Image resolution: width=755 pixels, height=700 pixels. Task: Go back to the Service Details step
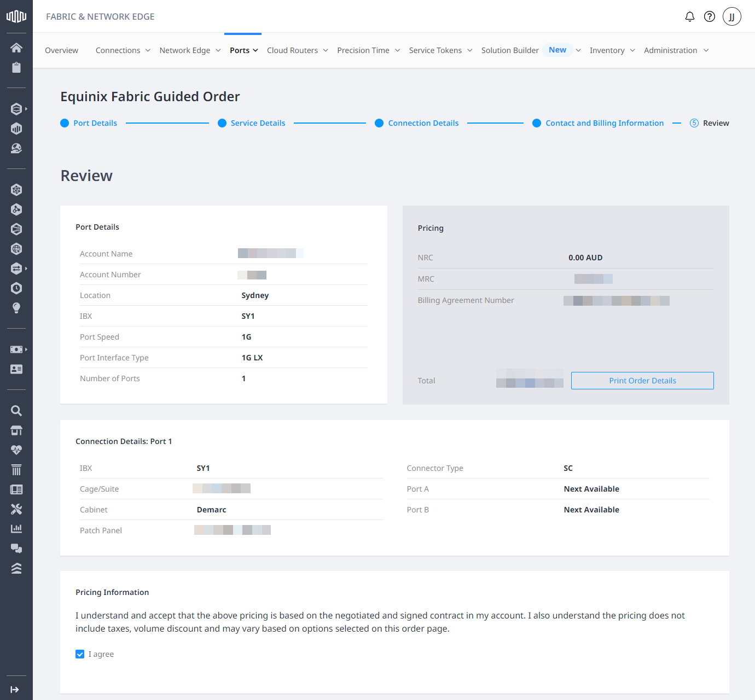pyautogui.click(x=252, y=123)
